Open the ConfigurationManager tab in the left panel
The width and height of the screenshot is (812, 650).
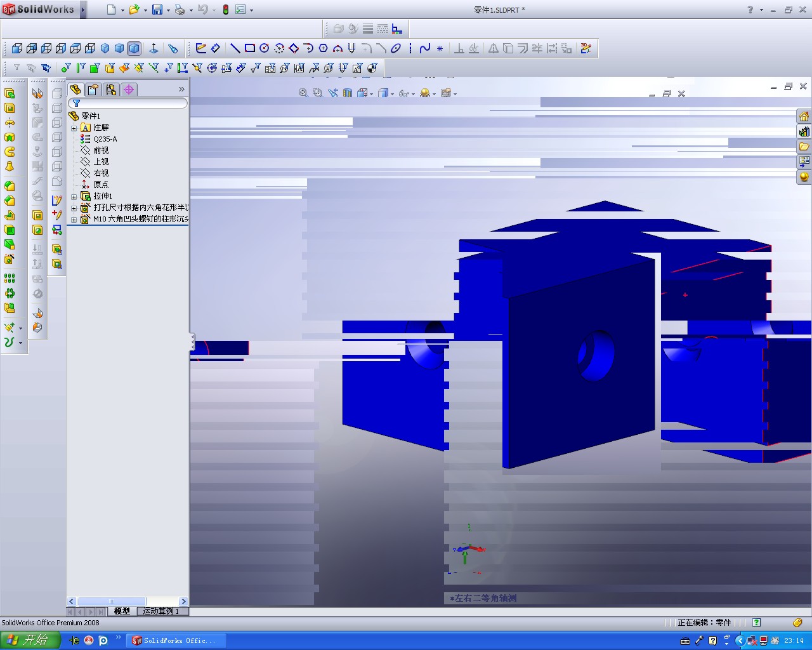point(112,90)
